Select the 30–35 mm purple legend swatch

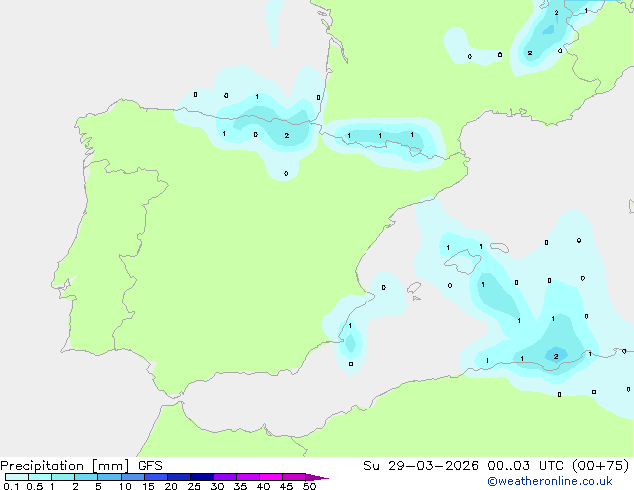[x=225, y=477]
